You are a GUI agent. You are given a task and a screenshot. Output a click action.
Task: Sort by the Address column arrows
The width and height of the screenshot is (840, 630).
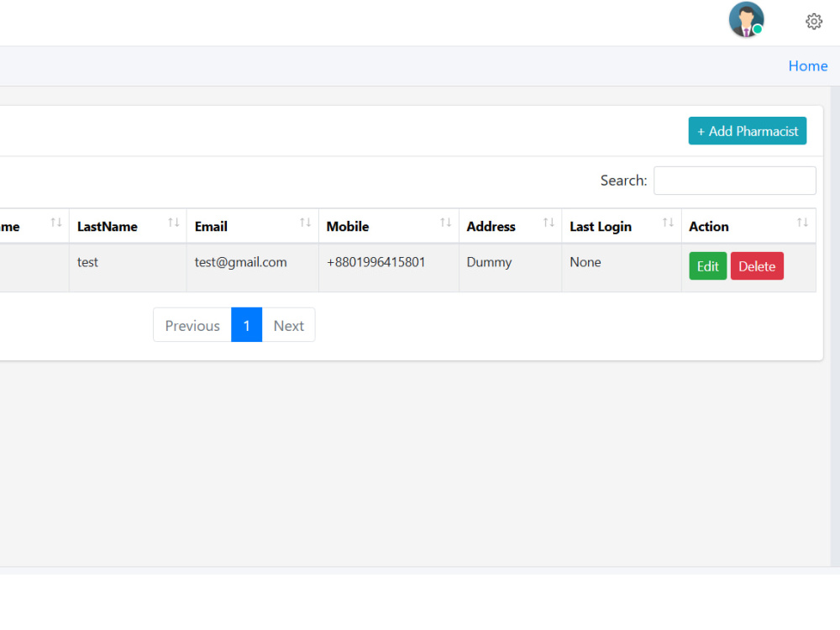(549, 223)
